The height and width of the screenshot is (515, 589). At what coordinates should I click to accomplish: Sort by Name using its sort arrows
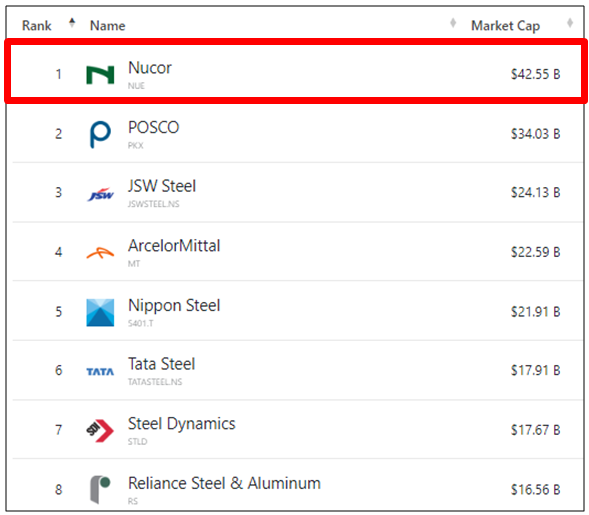453,23
